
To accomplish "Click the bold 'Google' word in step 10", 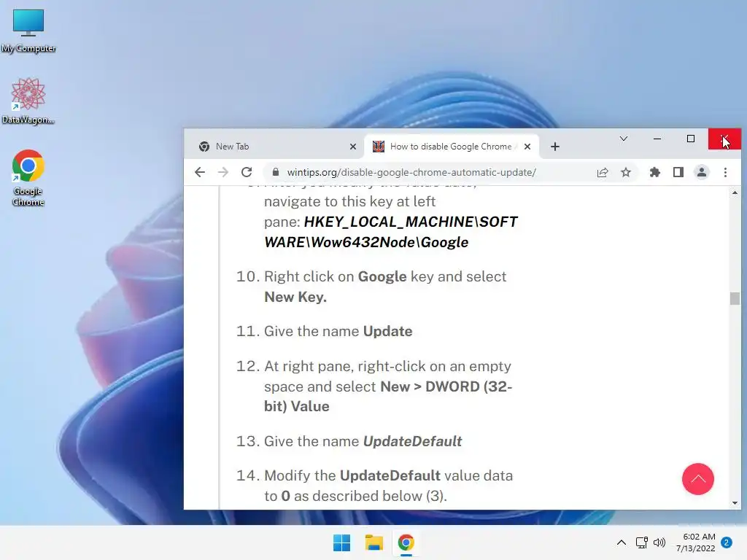I will tap(382, 276).
